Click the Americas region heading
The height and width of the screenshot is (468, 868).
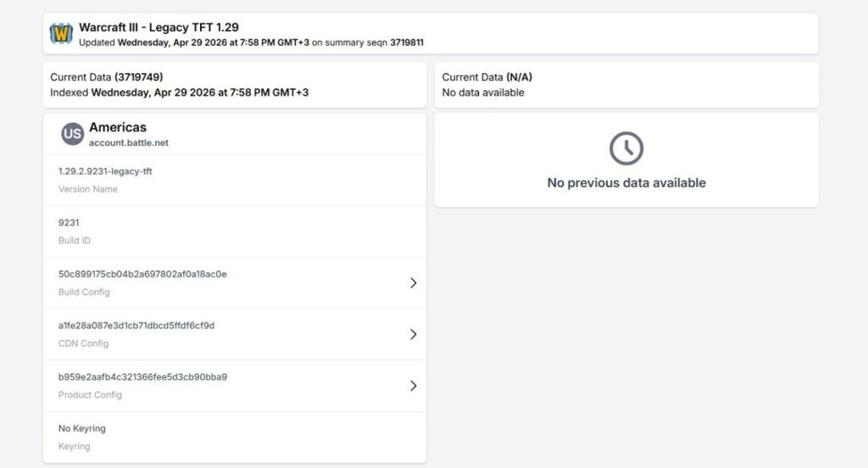118,127
